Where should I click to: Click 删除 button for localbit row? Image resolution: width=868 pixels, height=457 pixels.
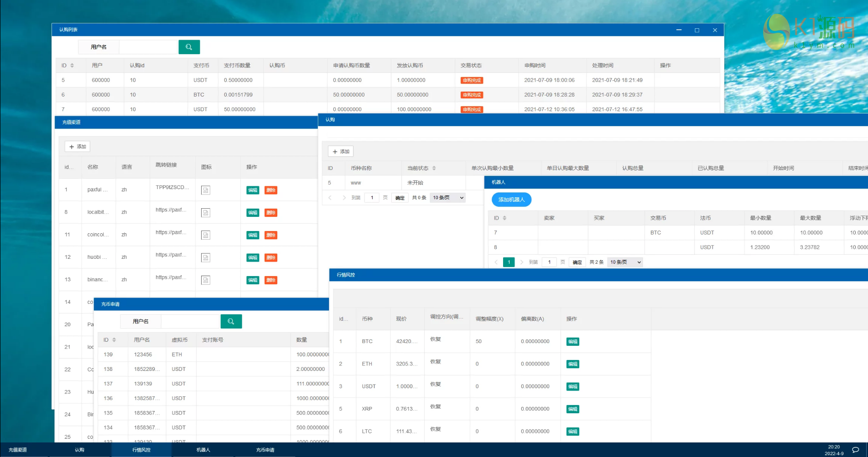[x=271, y=213]
